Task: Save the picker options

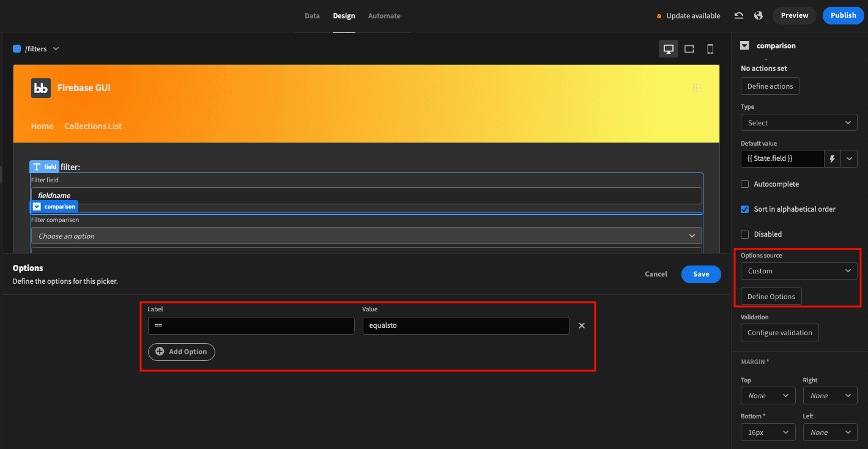Action: (x=701, y=274)
